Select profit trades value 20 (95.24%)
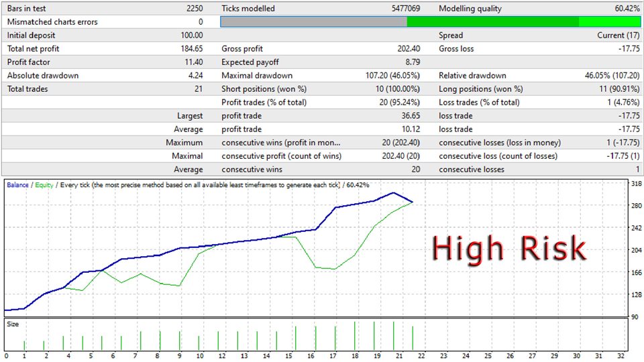Screen dimensions: 644x362 (x=400, y=102)
